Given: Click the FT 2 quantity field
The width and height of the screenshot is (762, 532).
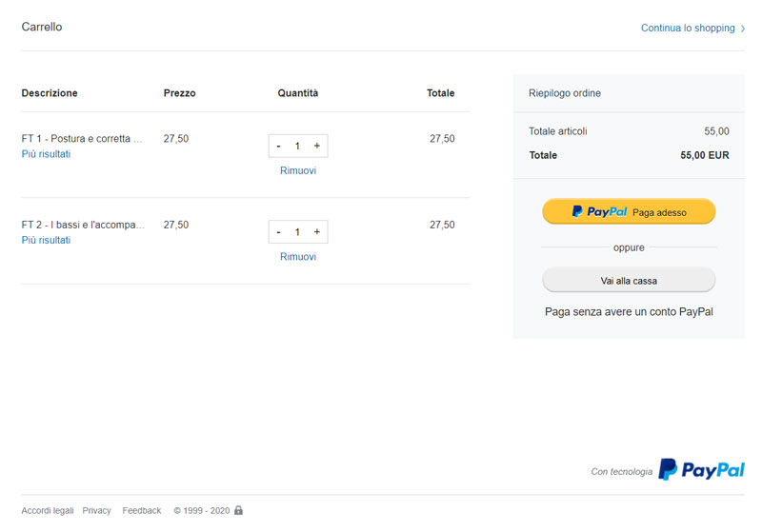Looking at the screenshot, I should 297,232.
